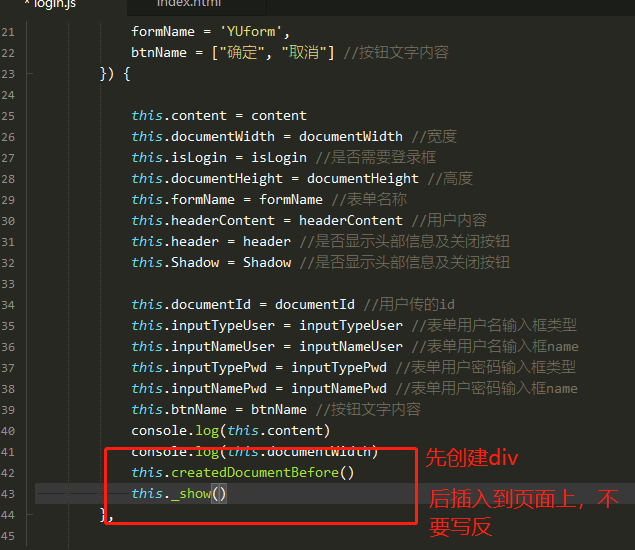Click this.isLogin on line 27
This screenshot has height=550, width=635.
(x=179, y=158)
